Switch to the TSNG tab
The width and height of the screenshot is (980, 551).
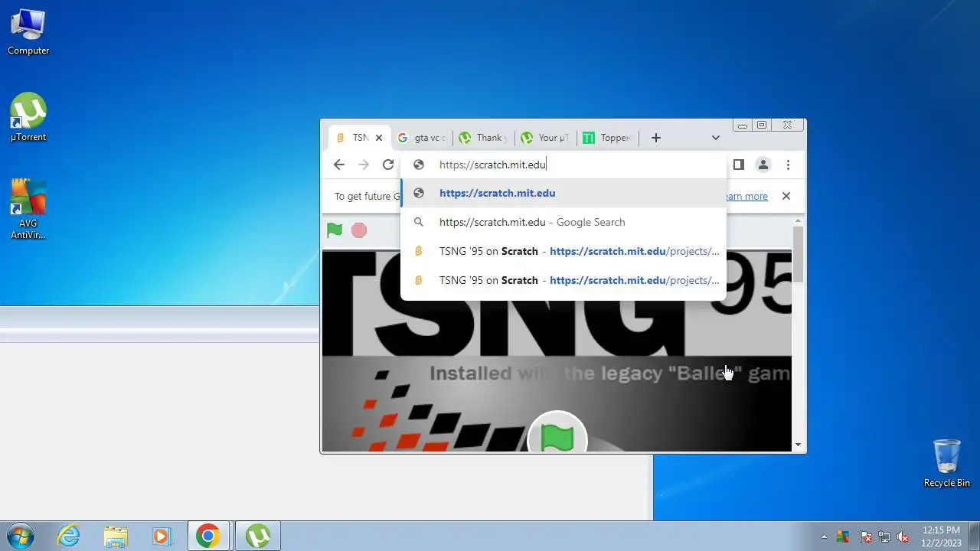coord(354,138)
